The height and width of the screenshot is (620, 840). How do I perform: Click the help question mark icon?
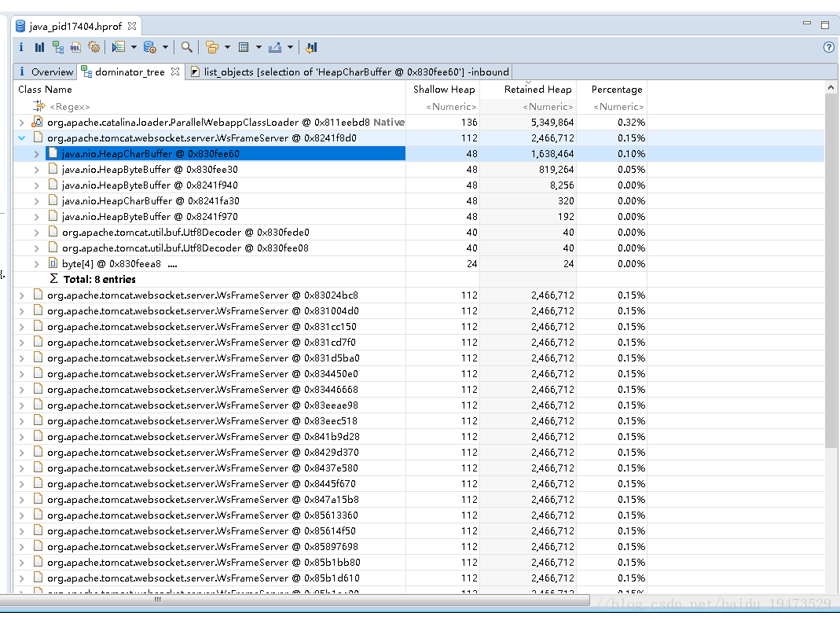(x=828, y=47)
